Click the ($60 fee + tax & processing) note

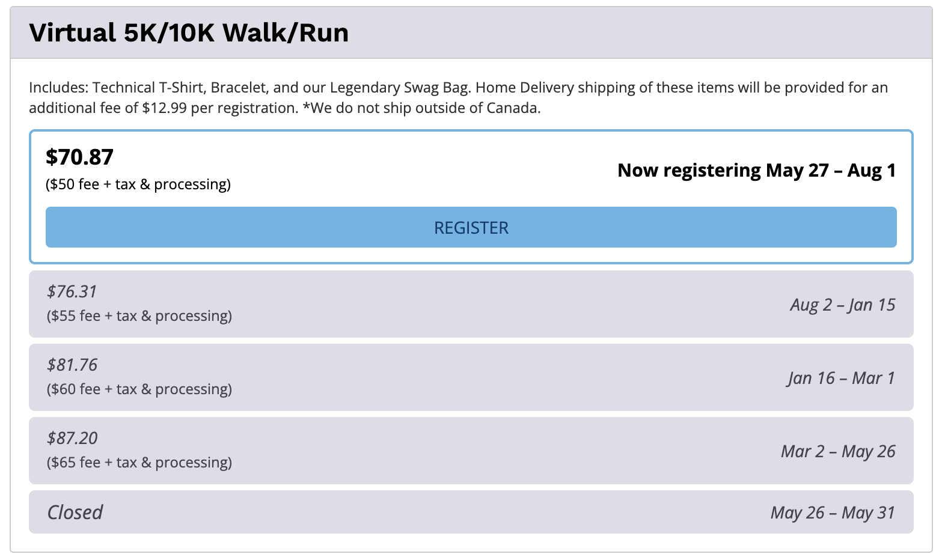(x=139, y=389)
